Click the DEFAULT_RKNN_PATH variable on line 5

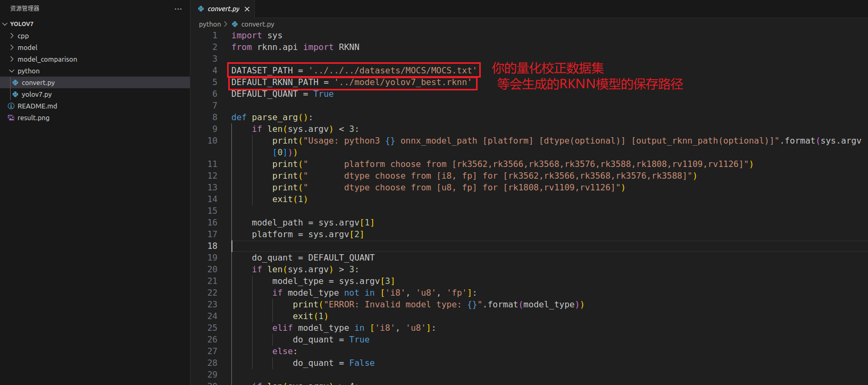coord(275,82)
